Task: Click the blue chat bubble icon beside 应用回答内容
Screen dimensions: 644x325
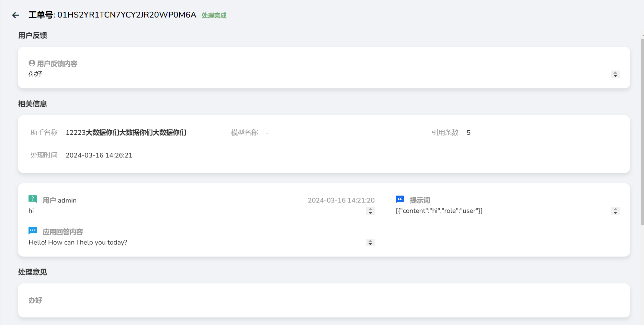Action: coord(32,230)
